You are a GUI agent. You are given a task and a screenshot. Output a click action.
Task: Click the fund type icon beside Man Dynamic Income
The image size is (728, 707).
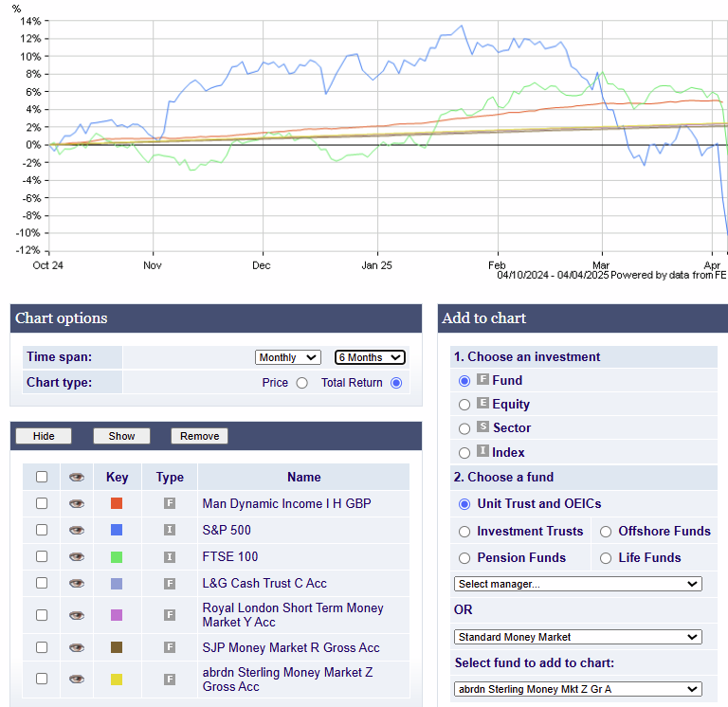[170, 503]
